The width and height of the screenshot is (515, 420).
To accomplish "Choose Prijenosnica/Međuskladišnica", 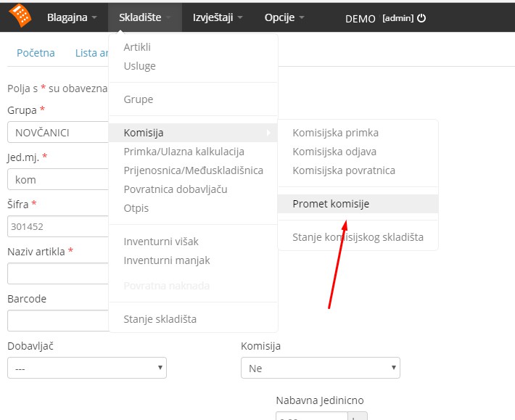I will (x=193, y=170).
